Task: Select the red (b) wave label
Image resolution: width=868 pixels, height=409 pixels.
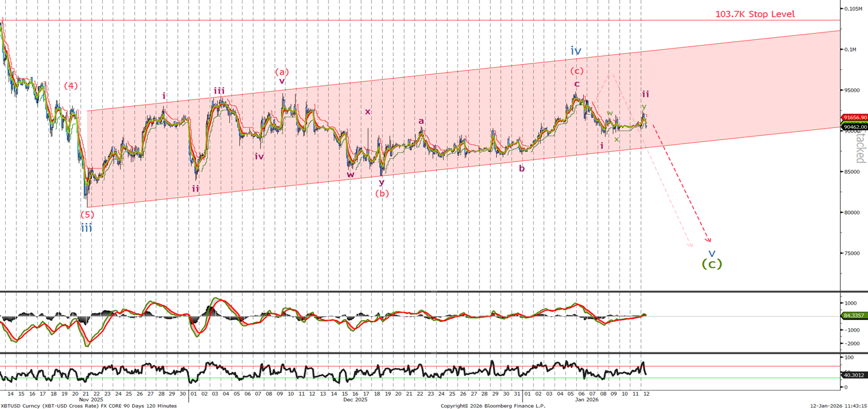Action: (x=382, y=193)
